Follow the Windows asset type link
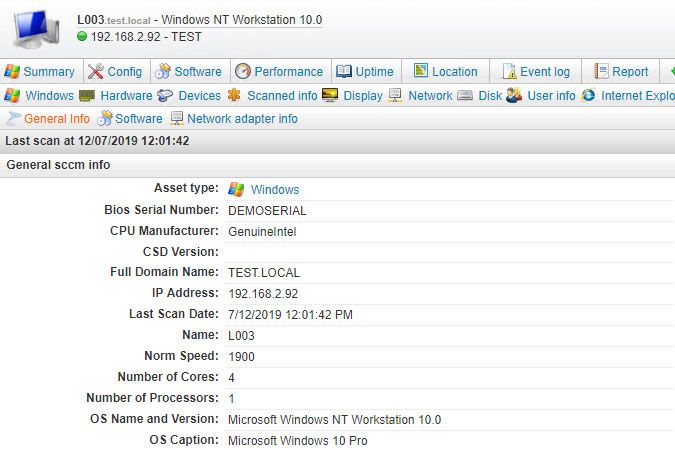This screenshot has height=450, width=675. point(274,189)
